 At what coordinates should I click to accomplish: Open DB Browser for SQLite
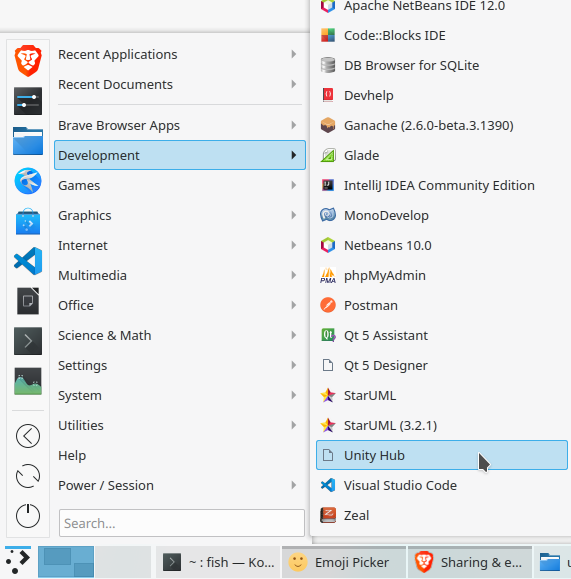pos(442,65)
